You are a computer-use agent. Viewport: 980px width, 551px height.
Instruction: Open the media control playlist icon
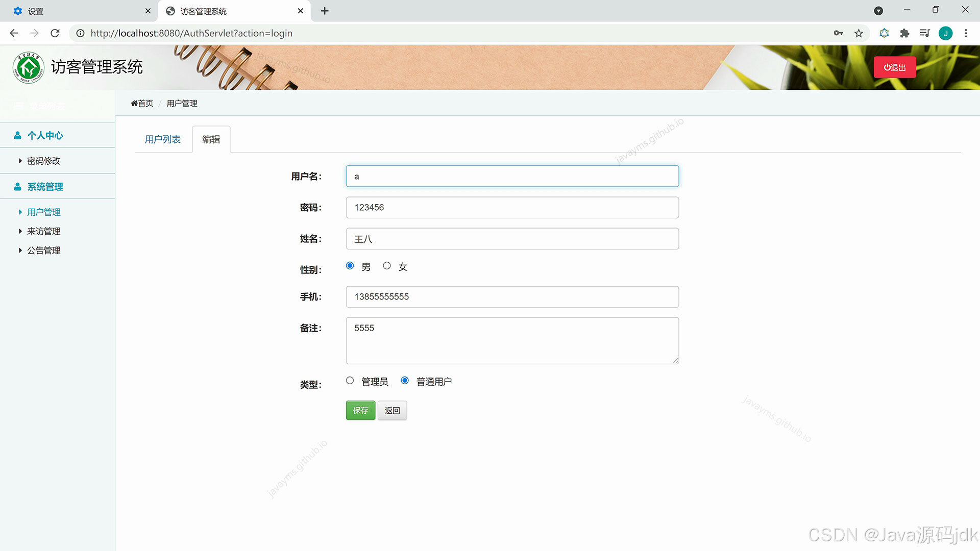coord(924,33)
